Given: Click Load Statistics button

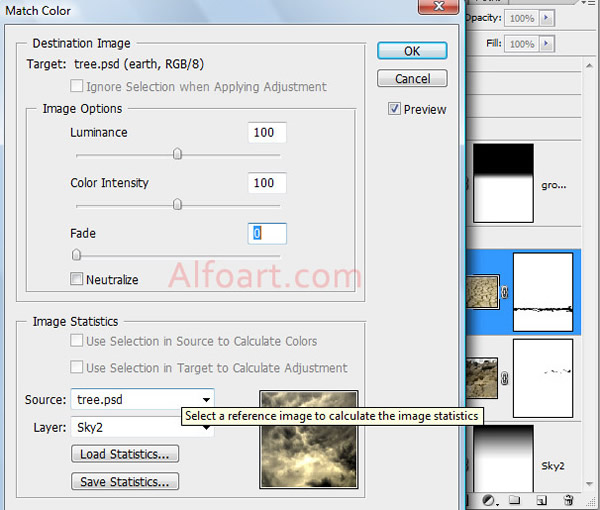Looking at the screenshot, I should (125, 454).
